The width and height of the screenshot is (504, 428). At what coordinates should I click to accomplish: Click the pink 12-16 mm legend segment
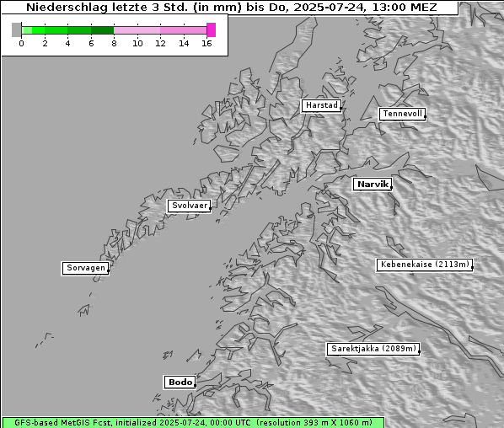tap(184, 30)
